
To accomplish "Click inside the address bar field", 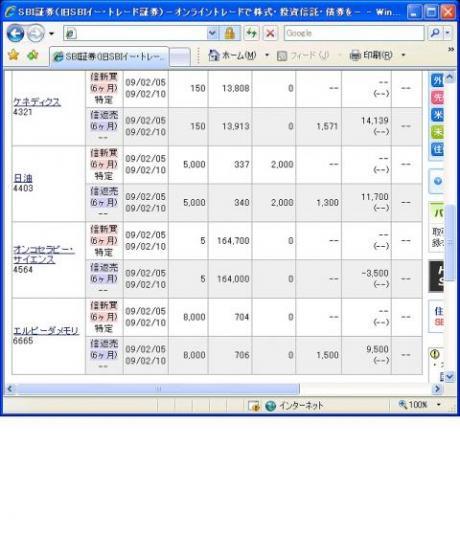I will [135, 33].
